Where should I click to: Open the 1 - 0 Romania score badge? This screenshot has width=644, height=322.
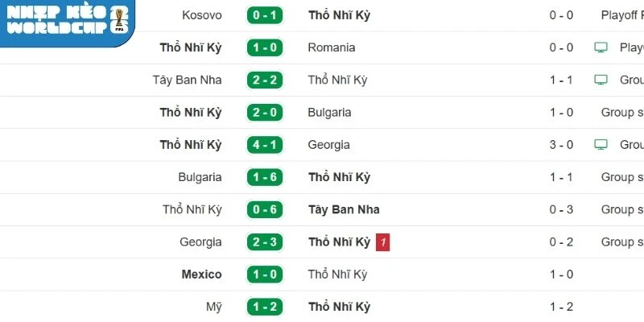[x=265, y=47]
